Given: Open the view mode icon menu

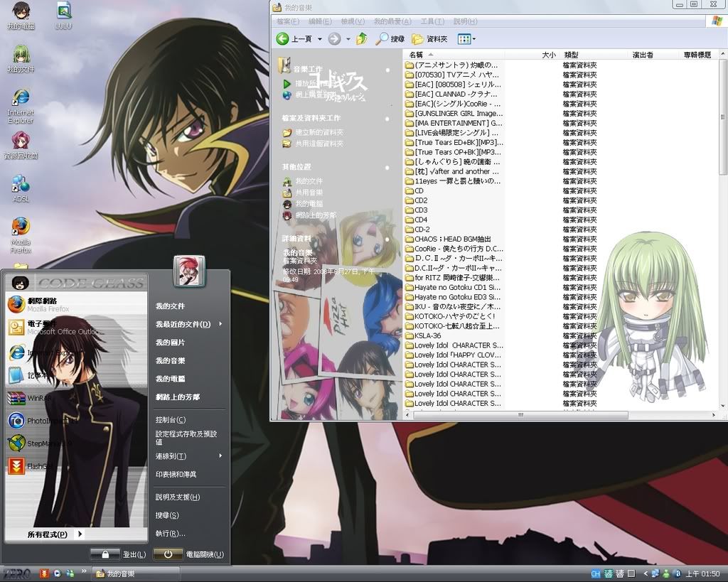Looking at the screenshot, I should point(466,39).
